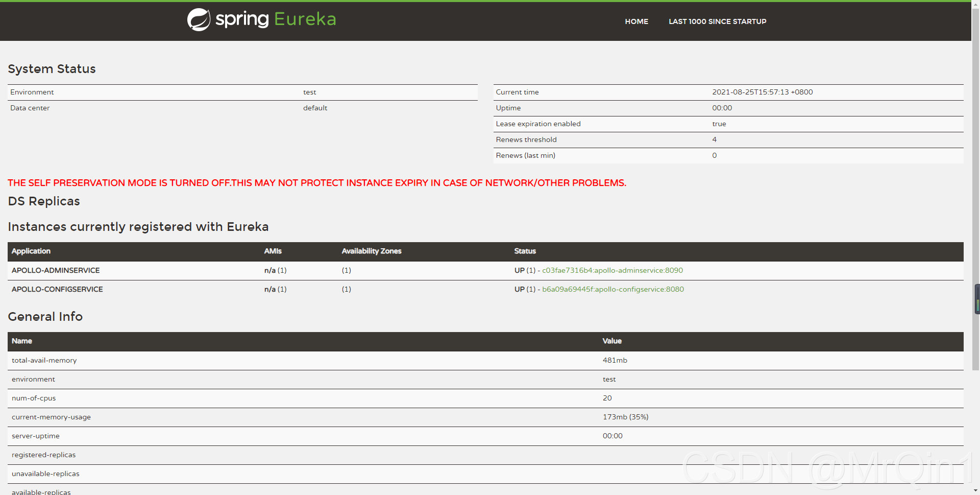
Task: Click the Availability Zones column header
Action: pos(372,251)
